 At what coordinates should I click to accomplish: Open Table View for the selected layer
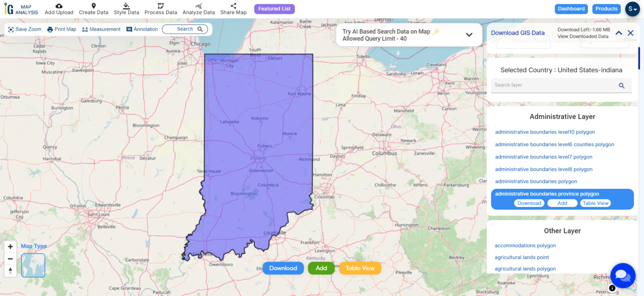click(595, 203)
